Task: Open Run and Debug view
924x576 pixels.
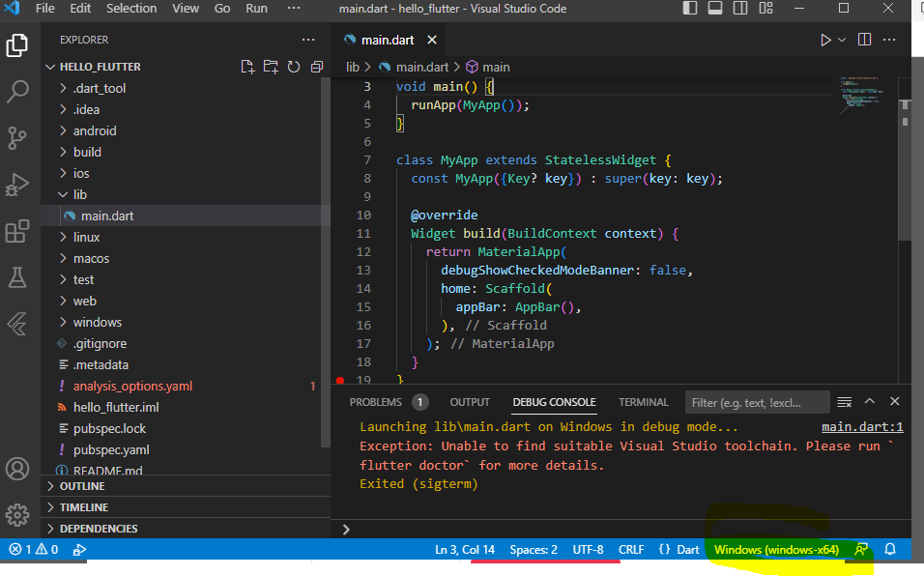Action: point(17,185)
